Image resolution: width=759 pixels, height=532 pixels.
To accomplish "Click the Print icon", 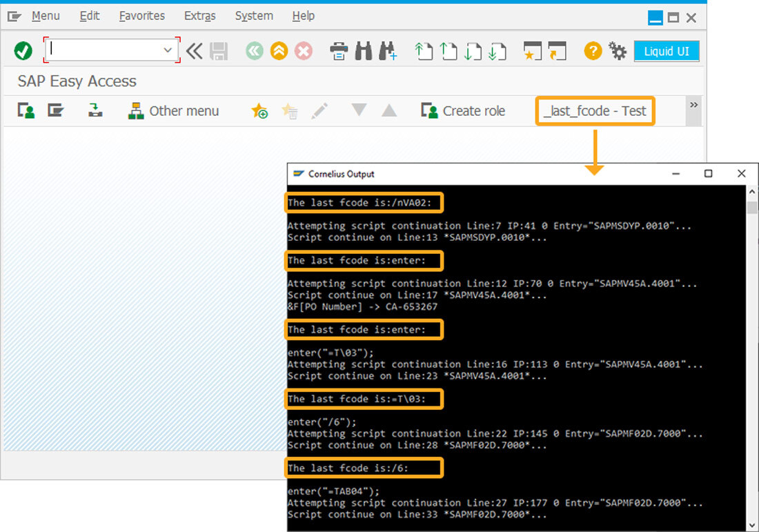I will [x=338, y=51].
